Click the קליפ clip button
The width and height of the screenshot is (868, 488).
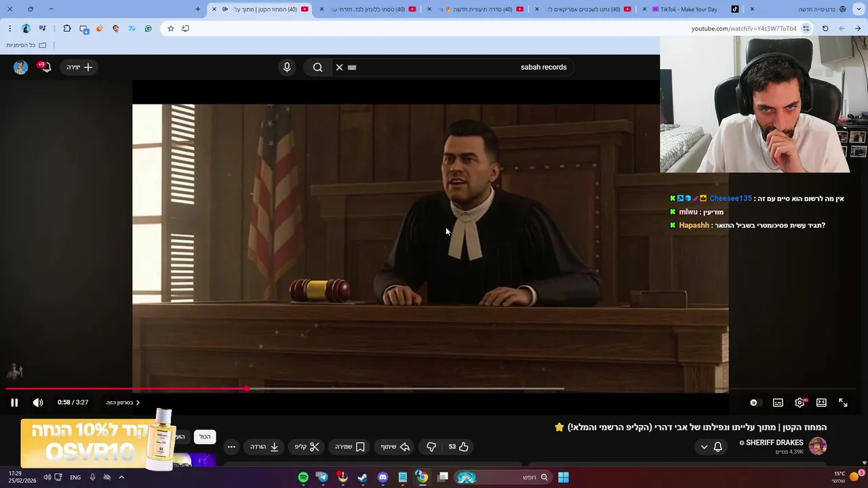tap(307, 447)
